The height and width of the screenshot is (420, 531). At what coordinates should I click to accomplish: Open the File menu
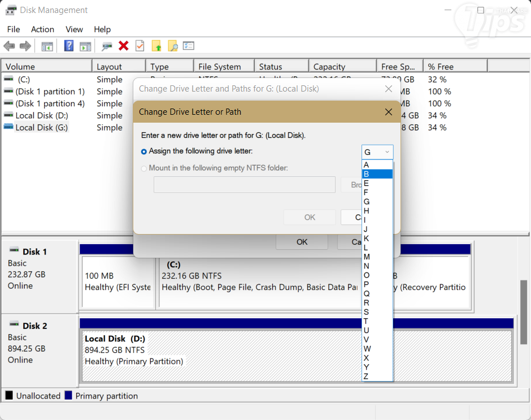[x=14, y=29]
